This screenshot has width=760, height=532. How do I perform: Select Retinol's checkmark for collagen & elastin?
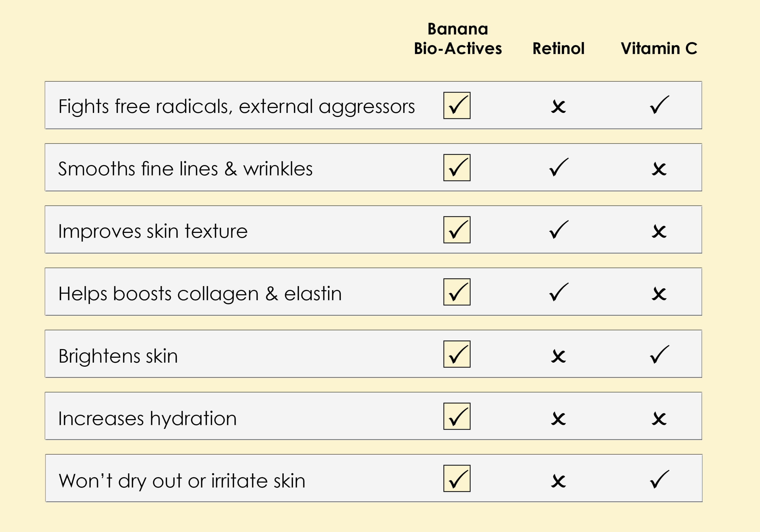[x=558, y=292]
